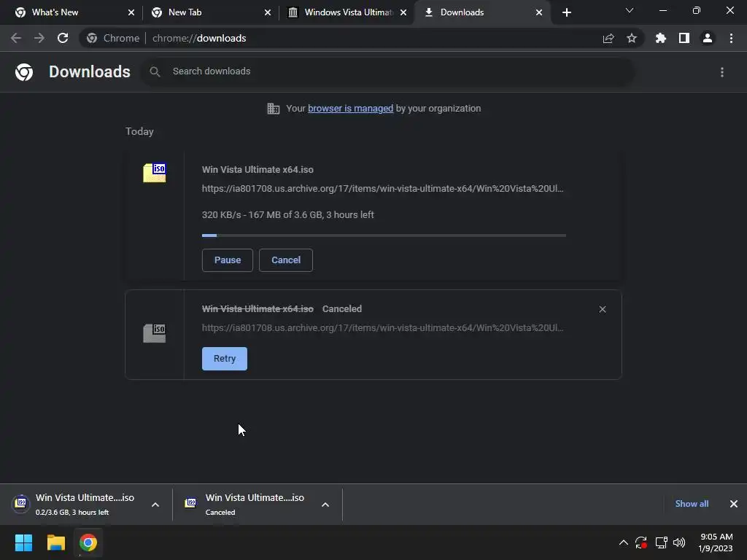Click the Today date heading

coord(139,131)
